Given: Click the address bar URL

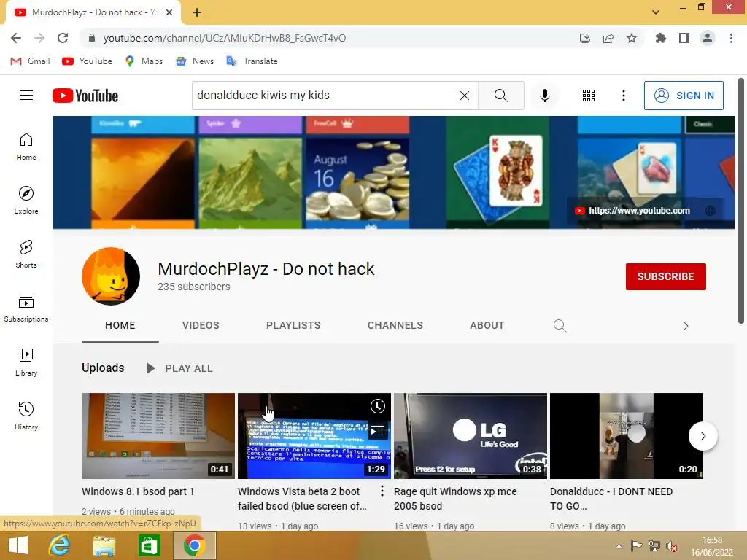Looking at the screenshot, I should click(x=225, y=38).
